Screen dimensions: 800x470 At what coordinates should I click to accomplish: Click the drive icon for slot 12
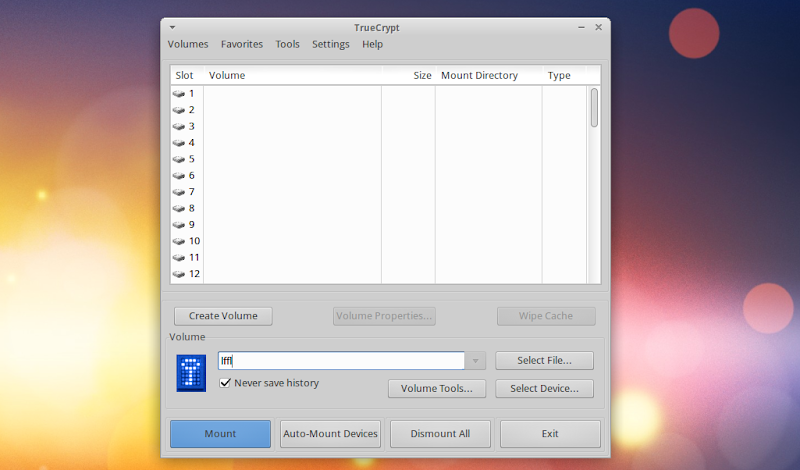coord(179,274)
